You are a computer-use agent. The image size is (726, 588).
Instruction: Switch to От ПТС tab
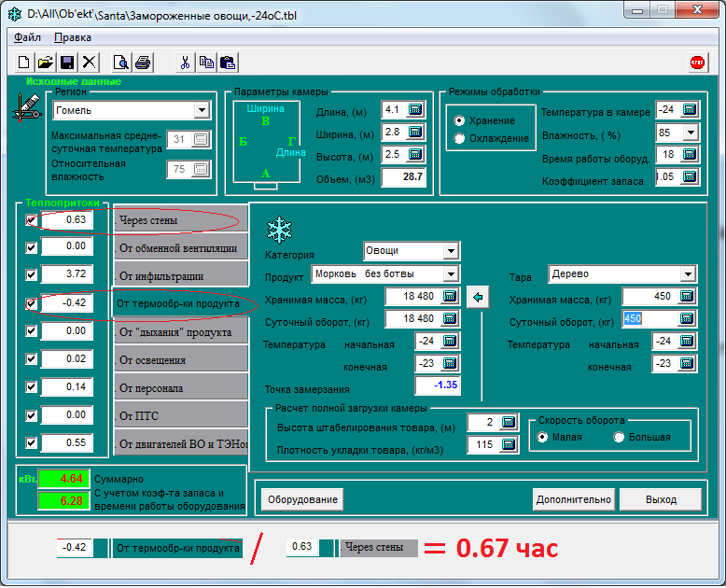pos(181,414)
